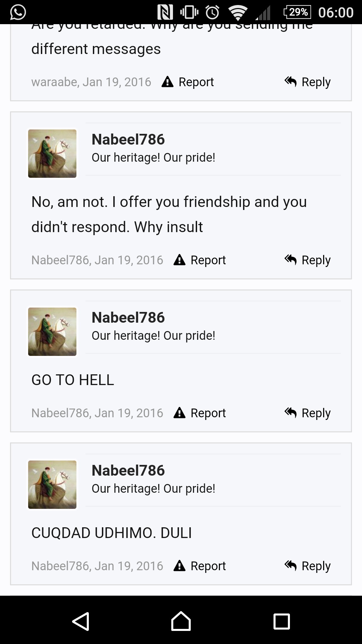
Task: Open Nabeel786 username heading in last post
Action: (128, 471)
